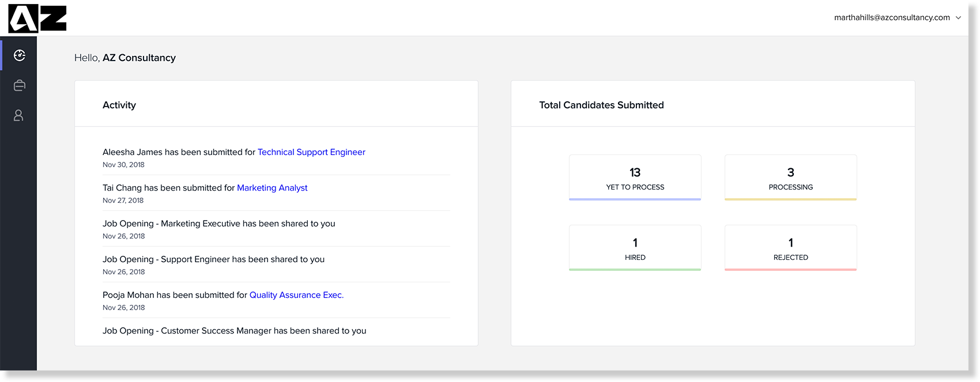This screenshot has width=980, height=382.
Task: Expand the account dropdown chevron
Action: coord(959,18)
